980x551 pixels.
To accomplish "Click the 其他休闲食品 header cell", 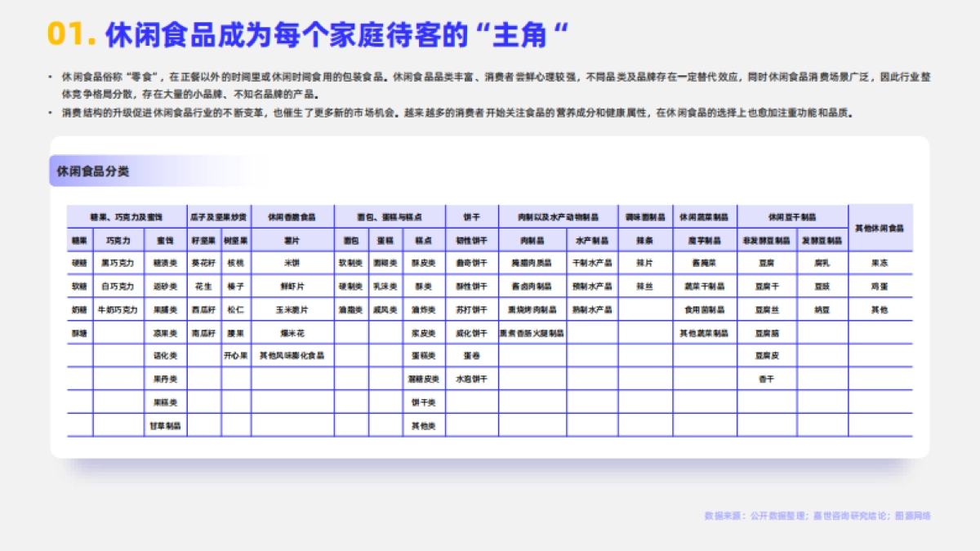I will click(880, 229).
